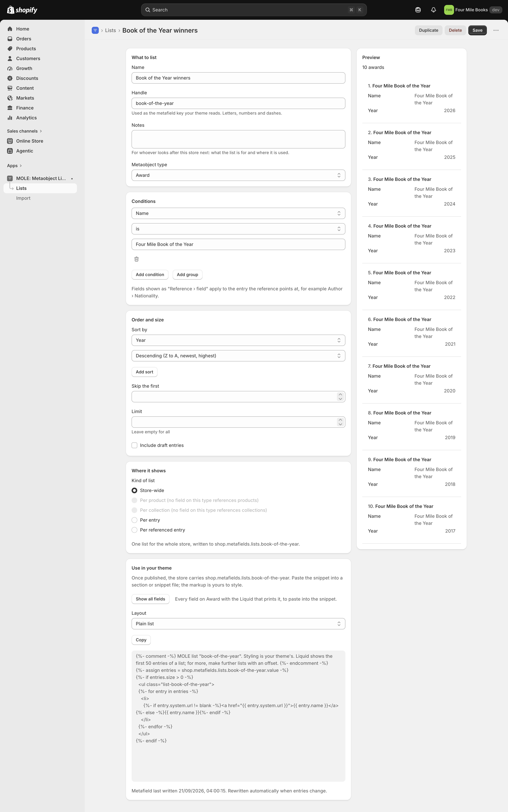The width and height of the screenshot is (508, 812).
Task: Open the Descending sort direction dropdown
Action: click(238, 356)
